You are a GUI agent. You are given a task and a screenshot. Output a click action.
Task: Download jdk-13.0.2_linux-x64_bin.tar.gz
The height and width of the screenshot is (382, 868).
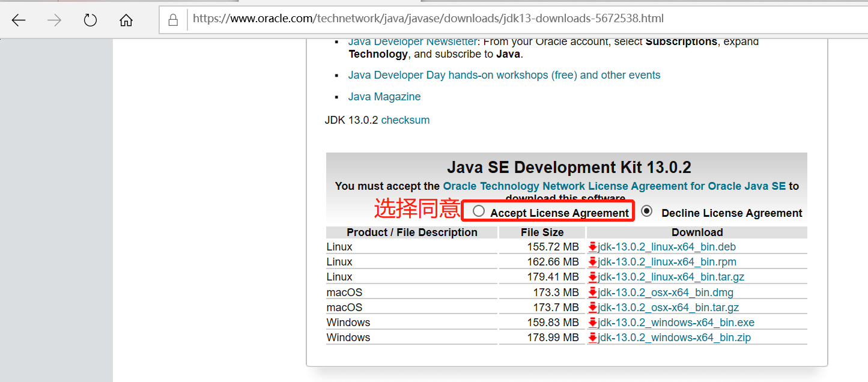point(672,277)
